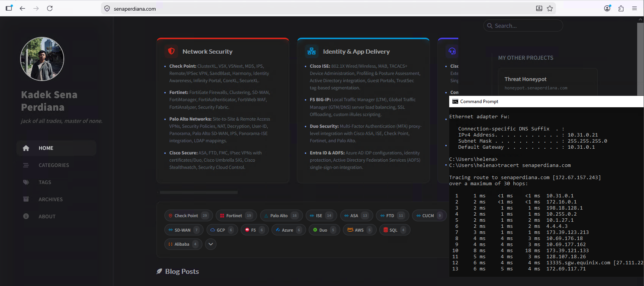The width and height of the screenshot is (644, 286).
Task: Select the ISE tag chip
Action: (x=321, y=216)
